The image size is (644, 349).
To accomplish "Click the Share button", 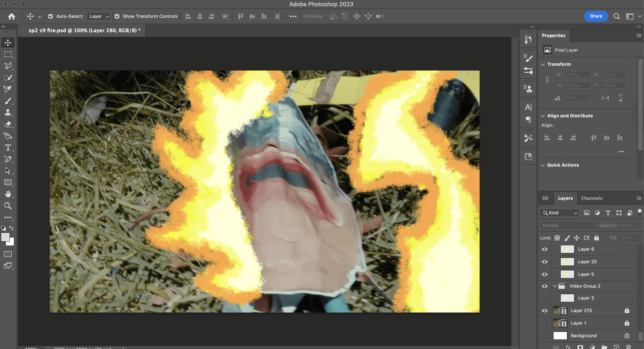I will click(x=596, y=16).
